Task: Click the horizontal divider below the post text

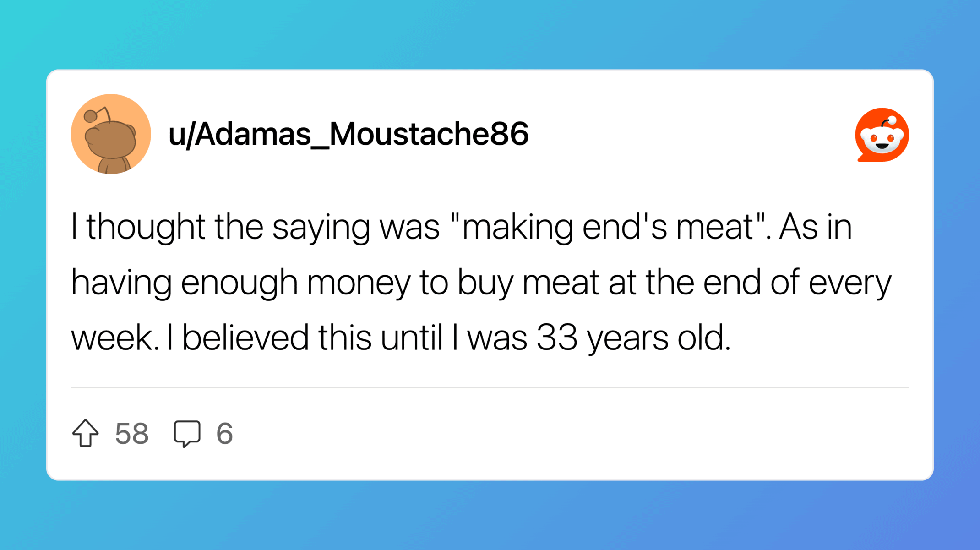Action: pos(490,387)
